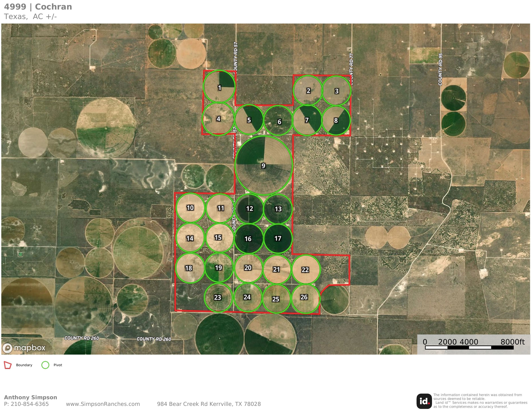This screenshot has width=532, height=411.
Task: Click pivot label 18
Action: tap(189, 268)
